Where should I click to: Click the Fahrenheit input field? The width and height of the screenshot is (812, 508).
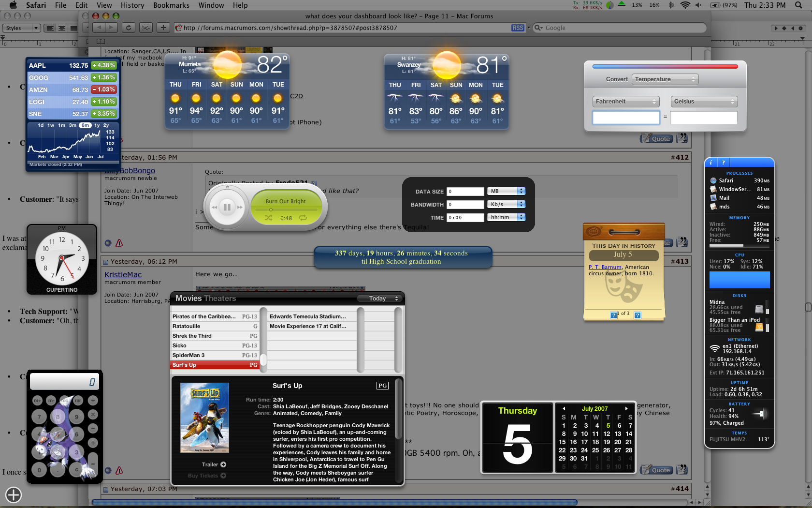click(626, 118)
